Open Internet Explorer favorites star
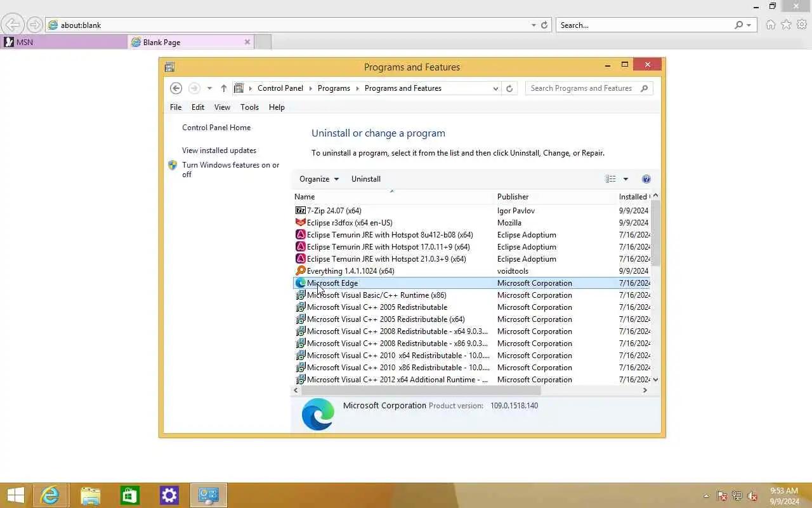 [x=786, y=25]
